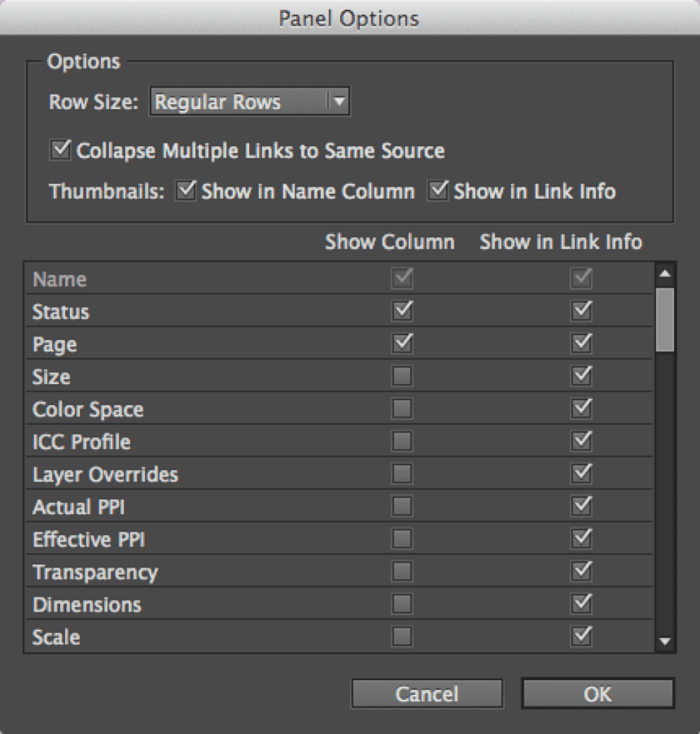Uncheck Effective PPI Show in Link Info
The height and width of the screenshot is (734, 700).
[x=580, y=538]
